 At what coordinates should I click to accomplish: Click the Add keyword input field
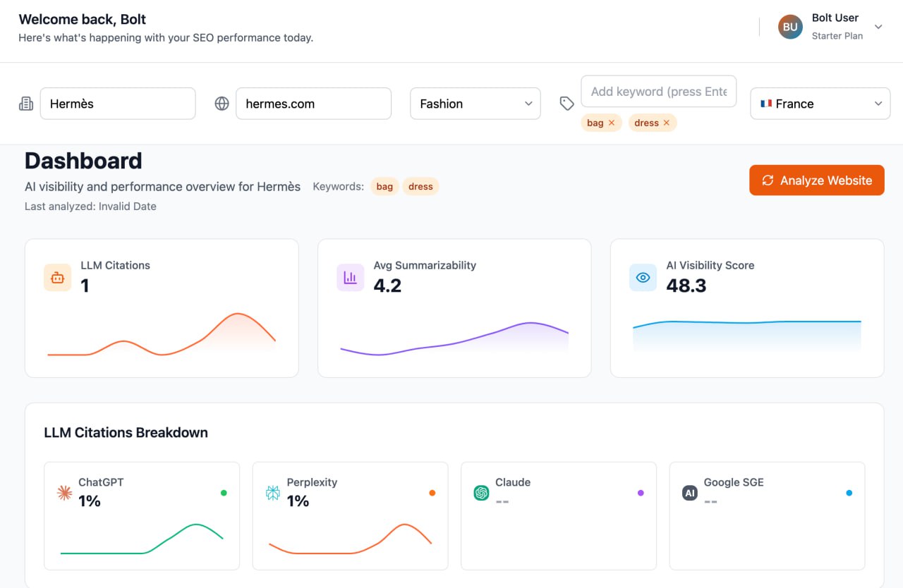point(659,92)
